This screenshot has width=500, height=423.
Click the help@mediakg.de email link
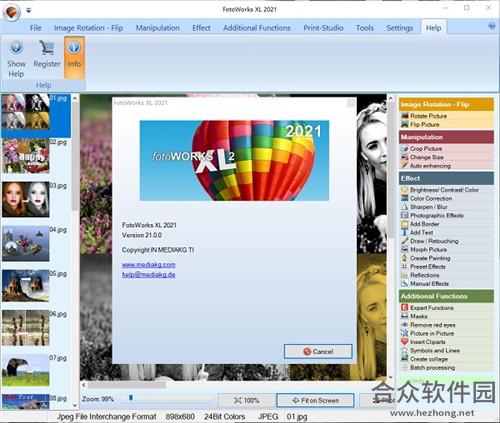point(148,274)
